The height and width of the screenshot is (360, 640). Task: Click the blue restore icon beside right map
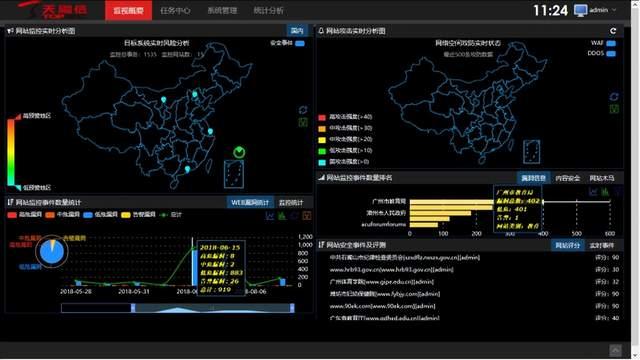click(x=614, y=97)
